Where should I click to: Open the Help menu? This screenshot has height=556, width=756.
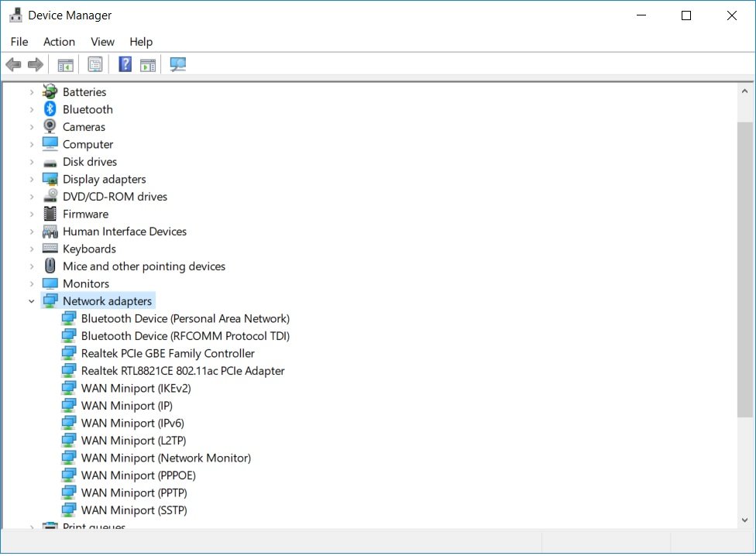pyautogui.click(x=141, y=42)
